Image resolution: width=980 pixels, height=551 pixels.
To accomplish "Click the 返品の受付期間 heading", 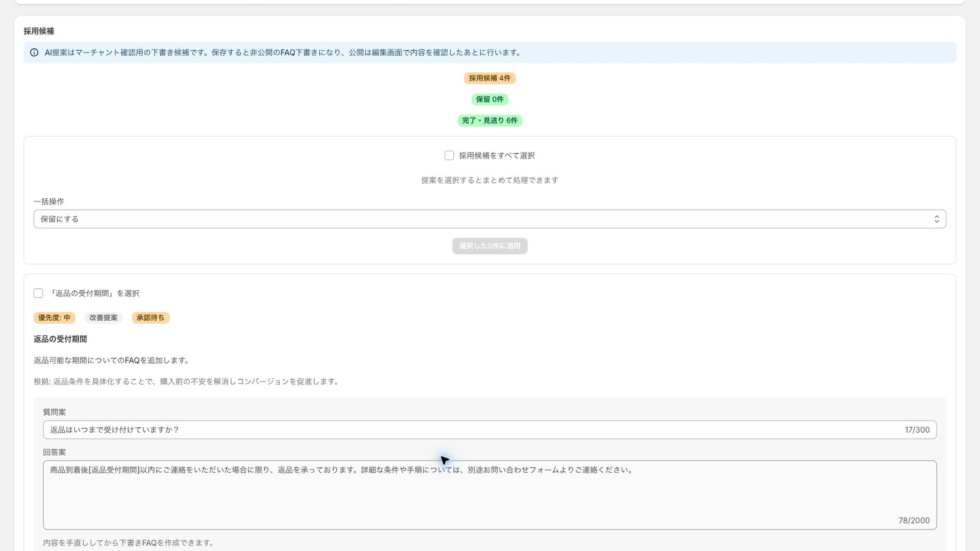I will pos(60,339).
